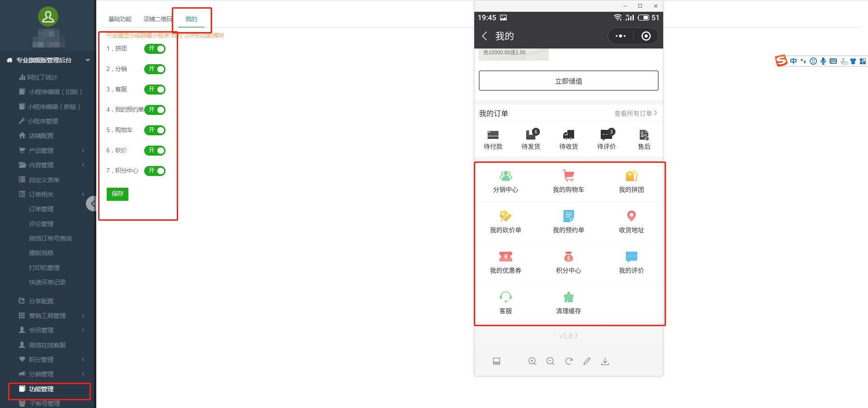Click the download icon below preview
The height and width of the screenshot is (408, 868).
pos(605,361)
